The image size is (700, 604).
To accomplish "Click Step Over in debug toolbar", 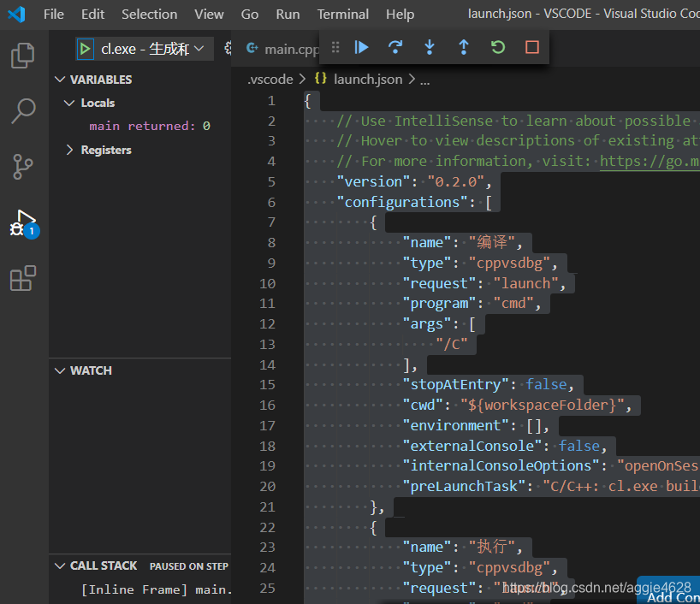I will [395, 47].
